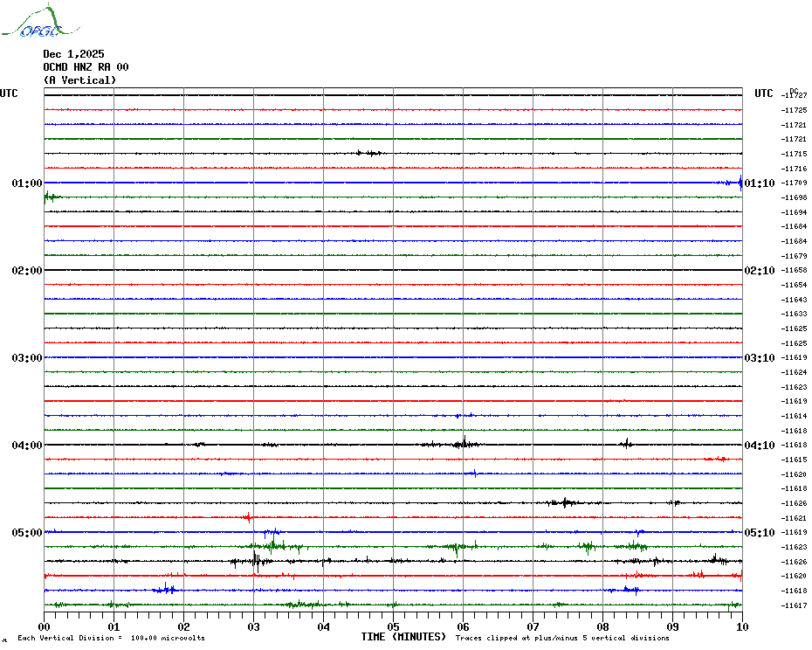Click the -11727 DC offset value

coord(795,95)
